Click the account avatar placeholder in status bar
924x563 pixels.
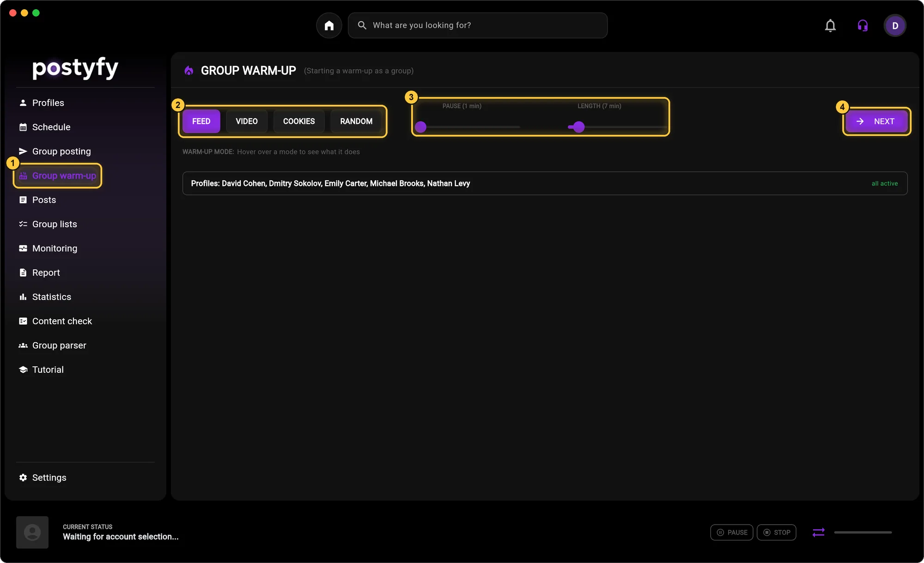pos(32,532)
